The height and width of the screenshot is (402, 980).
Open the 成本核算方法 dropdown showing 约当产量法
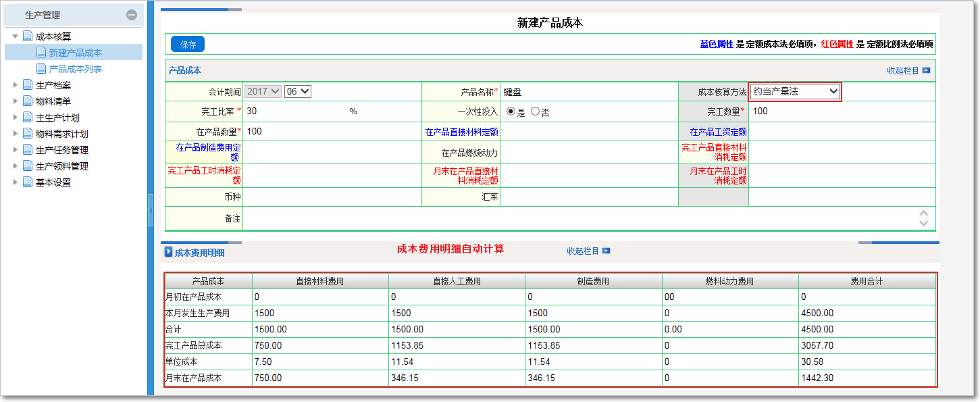point(795,91)
